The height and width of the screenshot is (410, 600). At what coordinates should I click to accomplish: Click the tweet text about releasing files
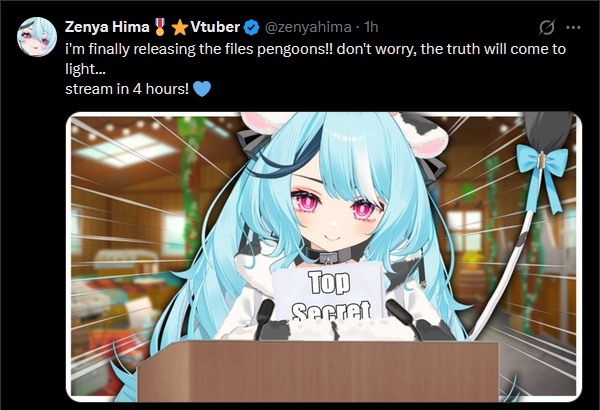tap(315, 59)
